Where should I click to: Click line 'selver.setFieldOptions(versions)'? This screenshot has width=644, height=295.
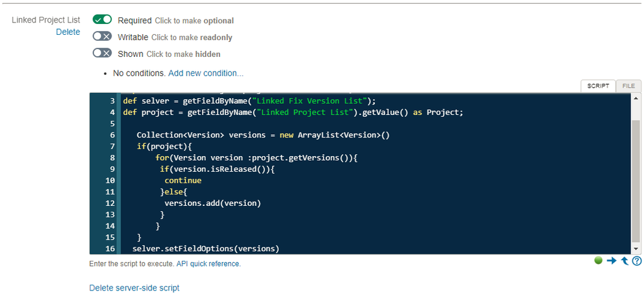[206, 249]
